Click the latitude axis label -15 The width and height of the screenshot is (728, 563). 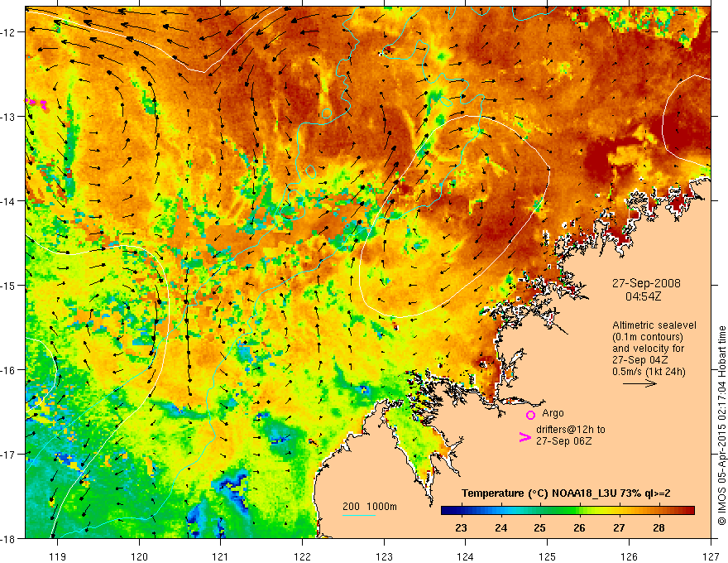(x=9, y=285)
